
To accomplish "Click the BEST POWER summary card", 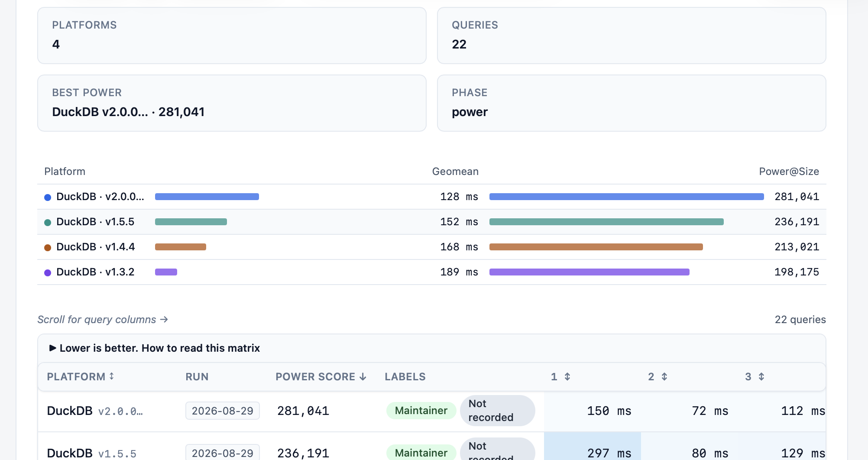I will (232, 103).
